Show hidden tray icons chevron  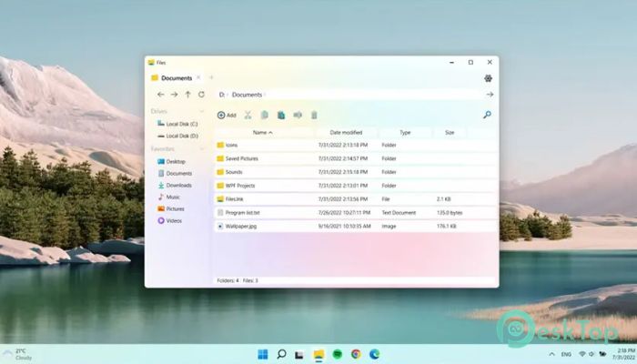click(x=551, y=354)
